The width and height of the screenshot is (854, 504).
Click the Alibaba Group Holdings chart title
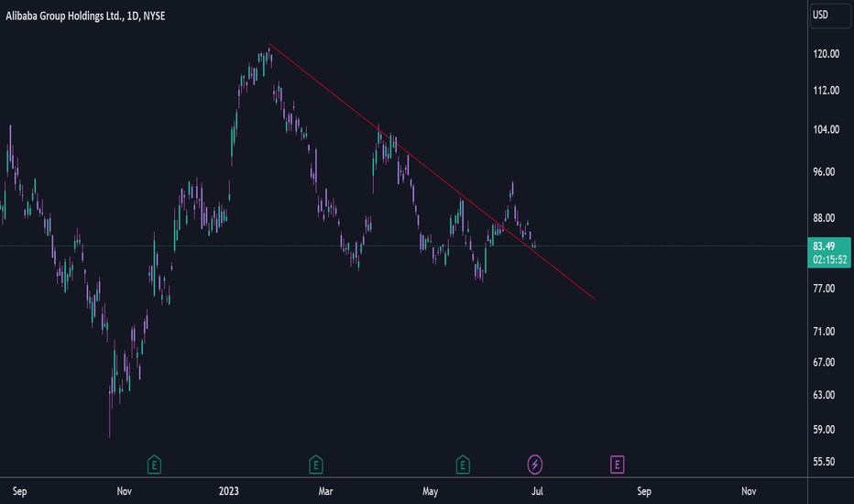(85, 16)
